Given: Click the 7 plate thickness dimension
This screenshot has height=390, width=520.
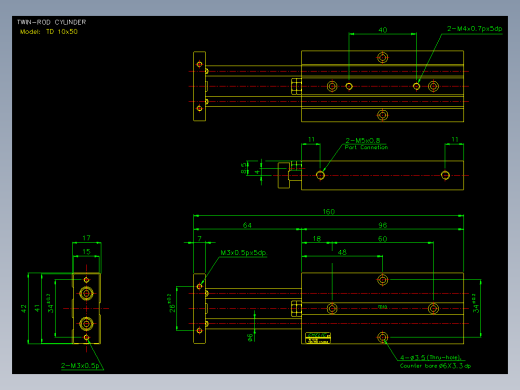Looking at the screenshot, I should coord(199,239).
